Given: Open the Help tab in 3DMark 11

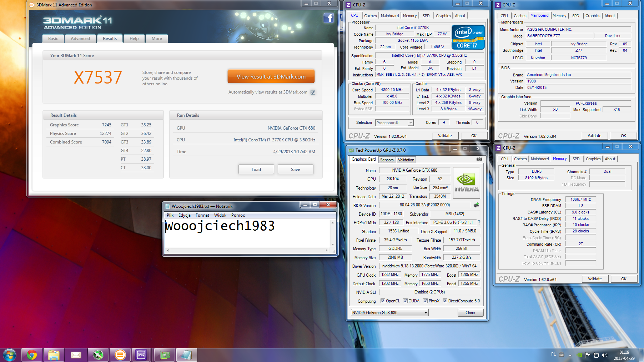Looking at the screenshot, I should [134, 39].
